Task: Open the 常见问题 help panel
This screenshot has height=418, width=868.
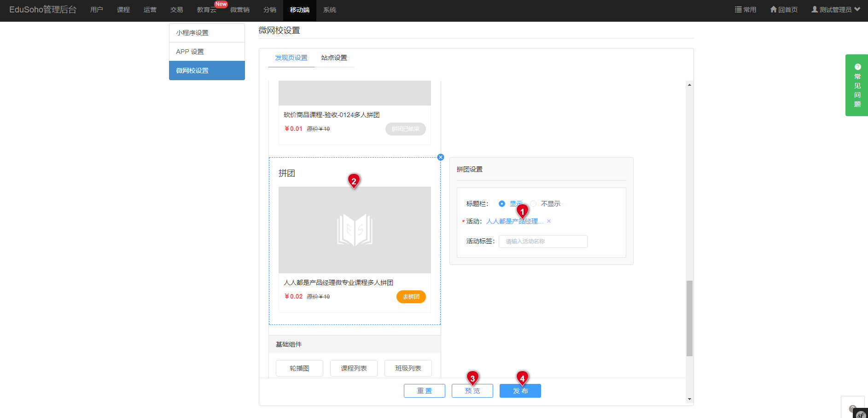Action: [856, 85]
